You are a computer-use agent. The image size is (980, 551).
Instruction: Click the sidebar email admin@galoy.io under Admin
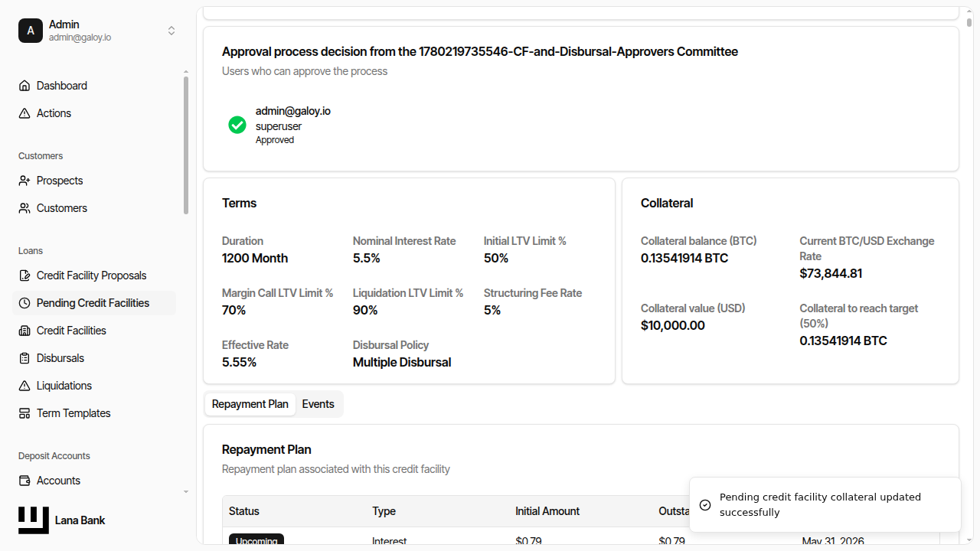pyautogui.click(x=80, y=37)
